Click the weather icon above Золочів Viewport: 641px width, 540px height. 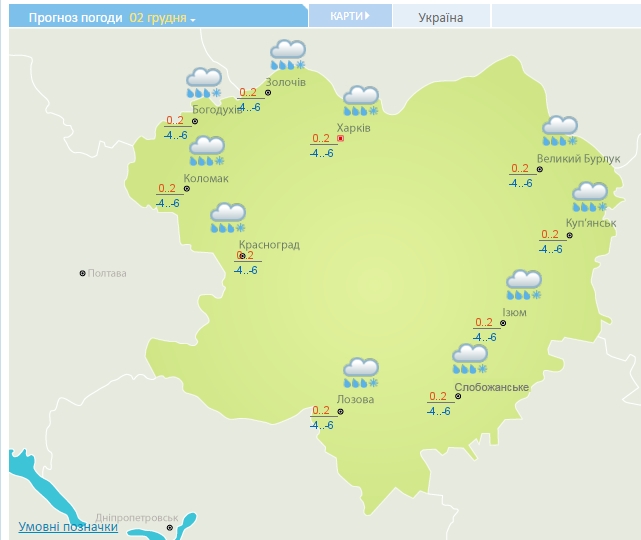coord(288,54)
